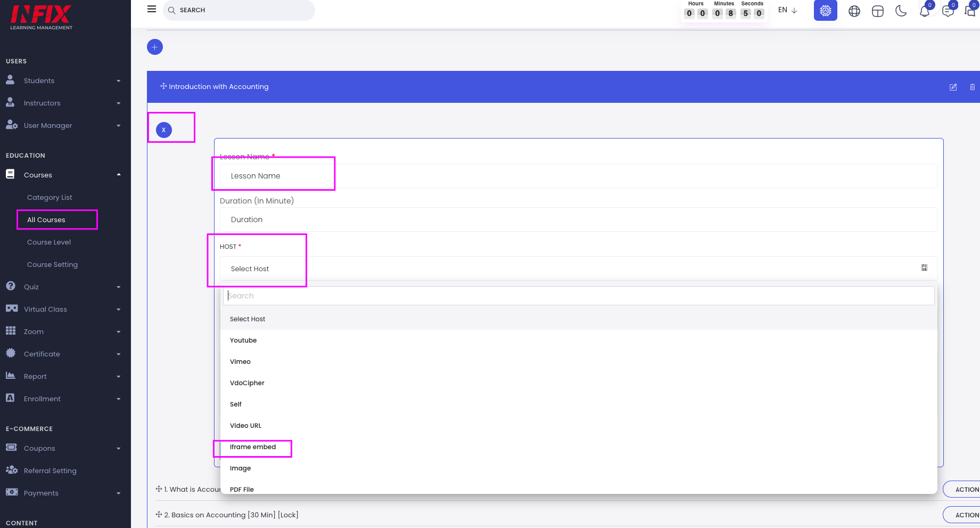Open the layout grid icon

click(878, 11)
